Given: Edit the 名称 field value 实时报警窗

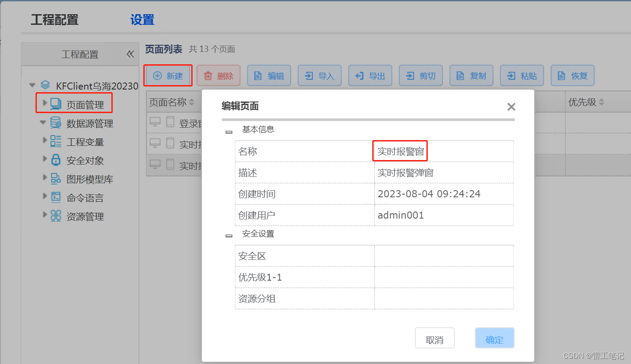Looking at the screenshot, I should point(444,152).
